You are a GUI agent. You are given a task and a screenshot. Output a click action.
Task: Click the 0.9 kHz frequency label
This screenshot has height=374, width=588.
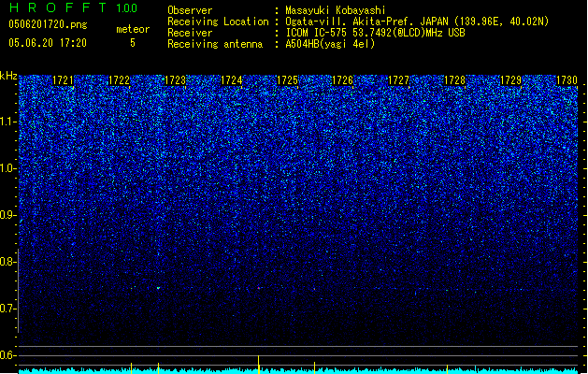[x=7, y=215]
